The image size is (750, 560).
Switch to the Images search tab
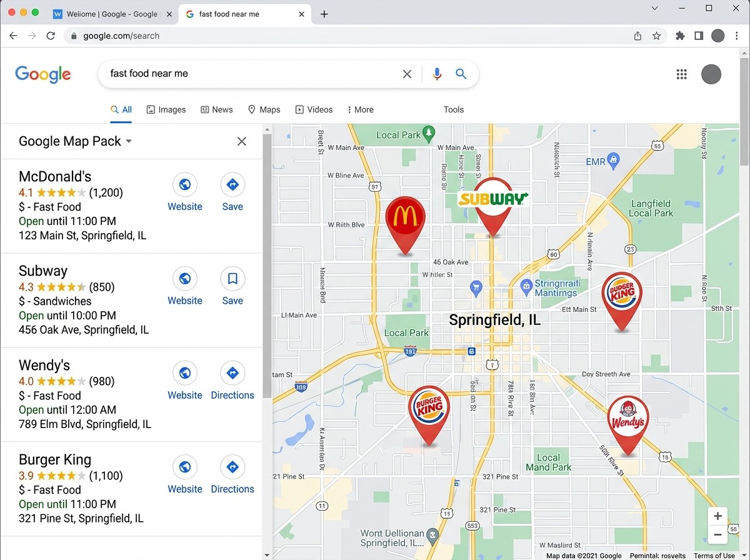tap(166, 109)
